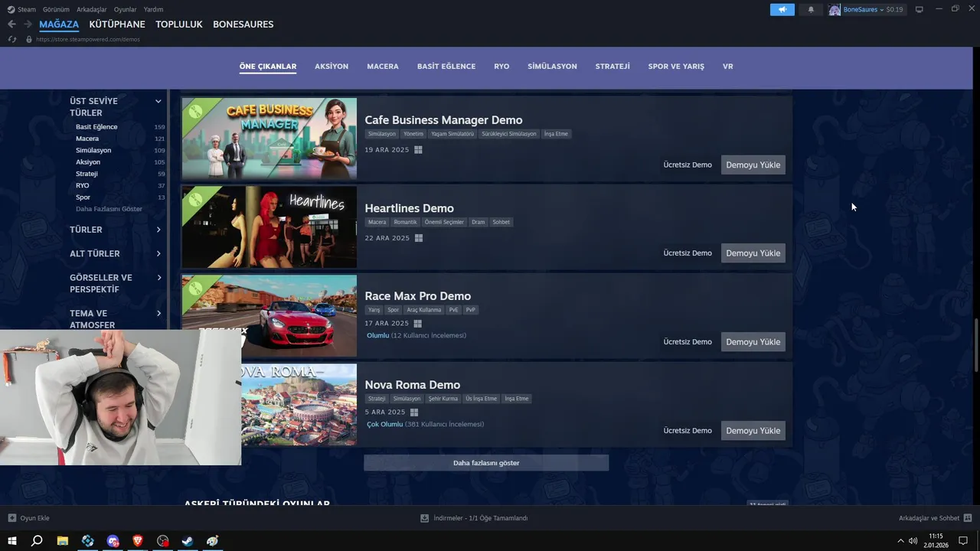Click the downloads icon in the status bar
The height and width of the screenshot is (551, 980).
click(x=425, y=518)
